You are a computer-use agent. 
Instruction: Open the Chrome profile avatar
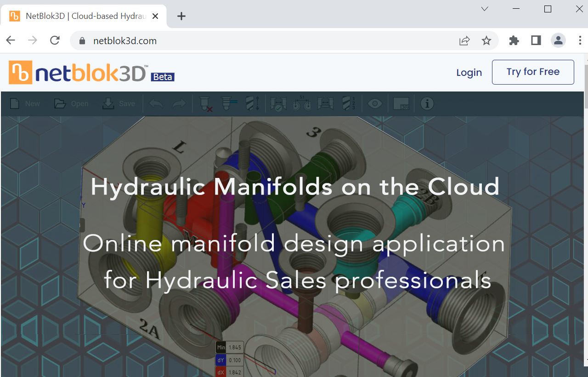(x=558, y=40)
